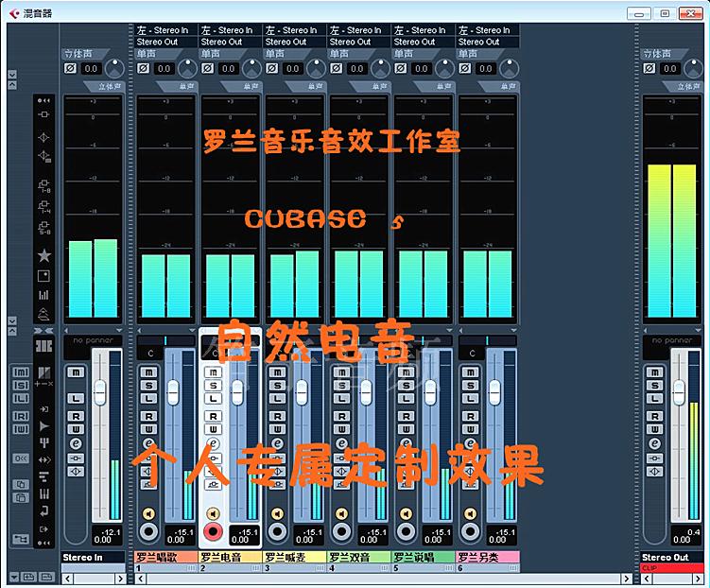Reset mixer channels with the 0<< button
This screenshot has width=710, height=588.
(x=21, y=458)
